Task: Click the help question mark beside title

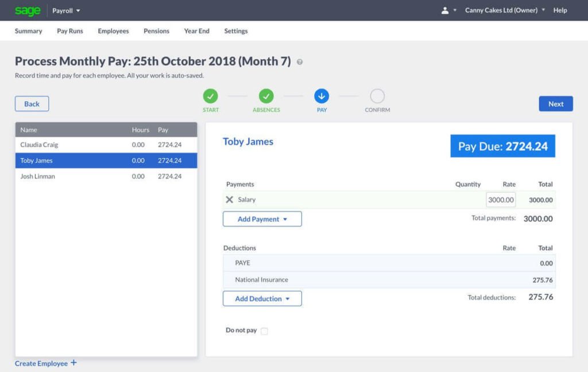Action: pyautogui.click(x=300, y=62)
